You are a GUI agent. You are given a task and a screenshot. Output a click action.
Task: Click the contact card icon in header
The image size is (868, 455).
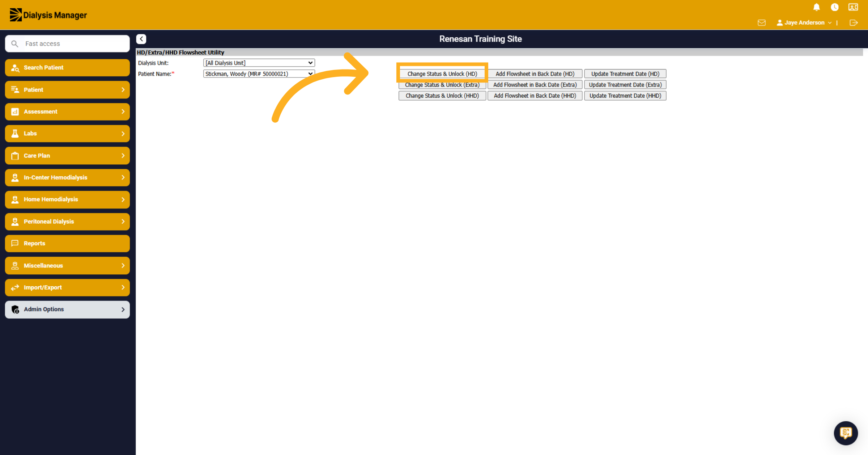[x=853, y=7]
